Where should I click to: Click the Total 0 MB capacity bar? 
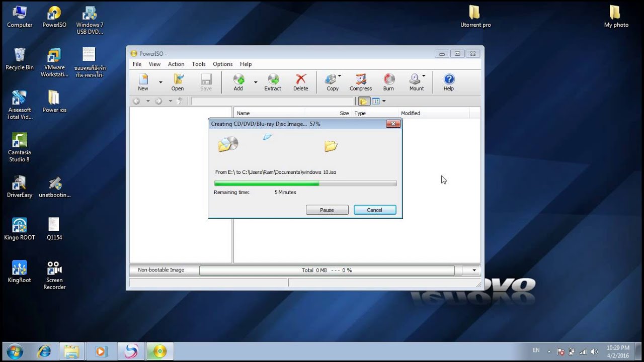(327, 270)
